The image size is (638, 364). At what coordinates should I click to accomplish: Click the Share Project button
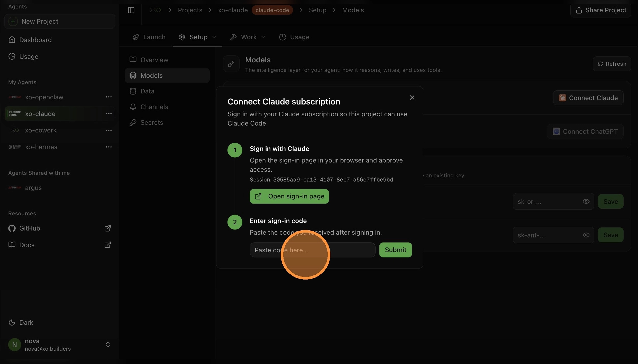click(x=601, y=10)
